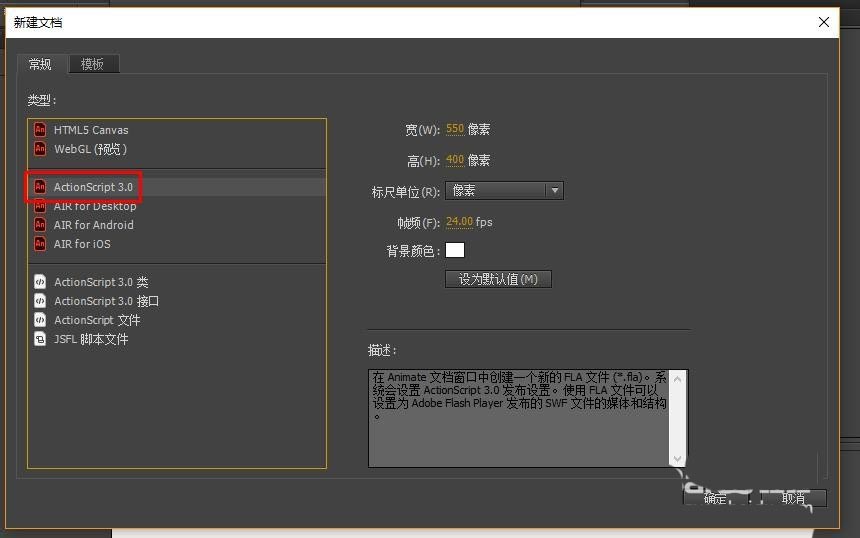Screen dimensions: 860x538
Task: Click the ActionScript 文件 script icon
Action: click(40, 320)
